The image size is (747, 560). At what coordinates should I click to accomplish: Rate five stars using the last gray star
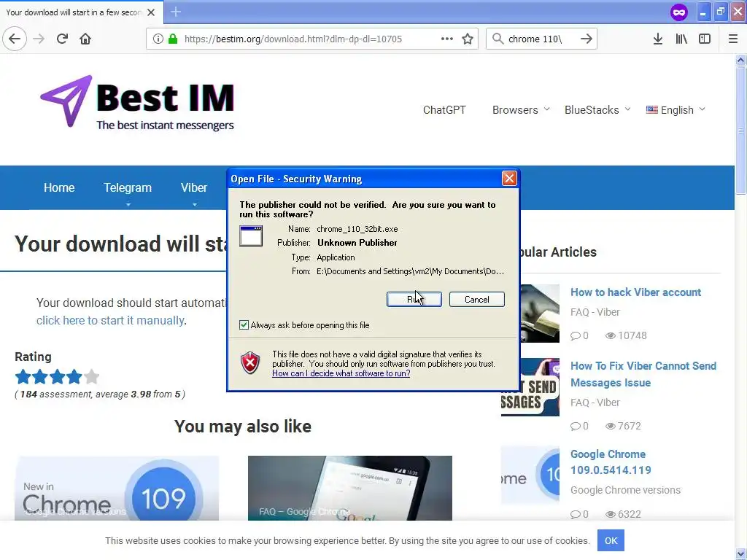(91, 377)
